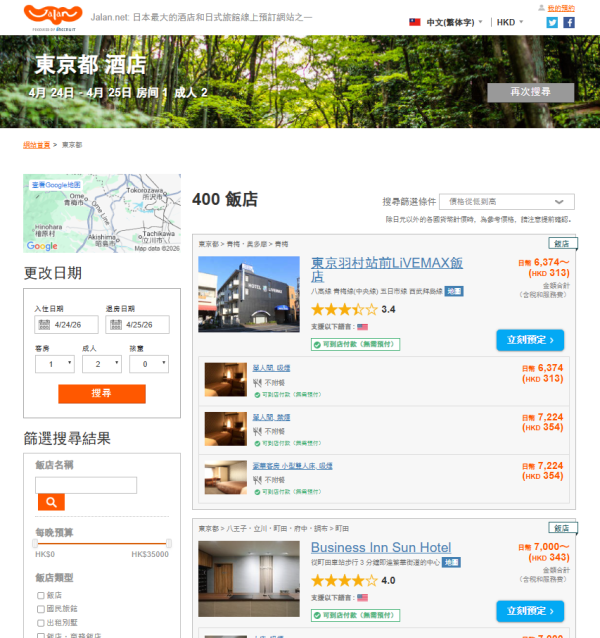Open the 孩童 children dropdown
Viewport: 600px width, 638px height.
(x=149, y=364)
